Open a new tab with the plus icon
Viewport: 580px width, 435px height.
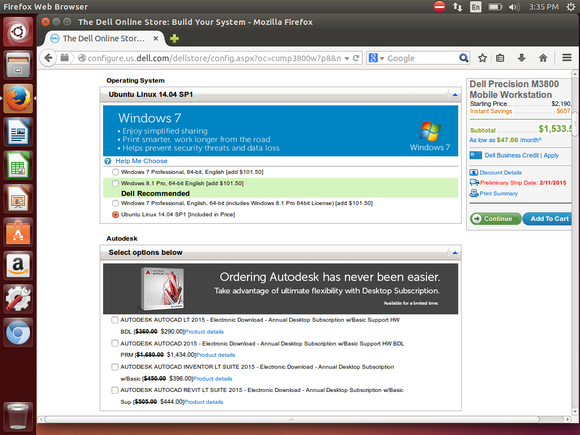pos(174,38)
